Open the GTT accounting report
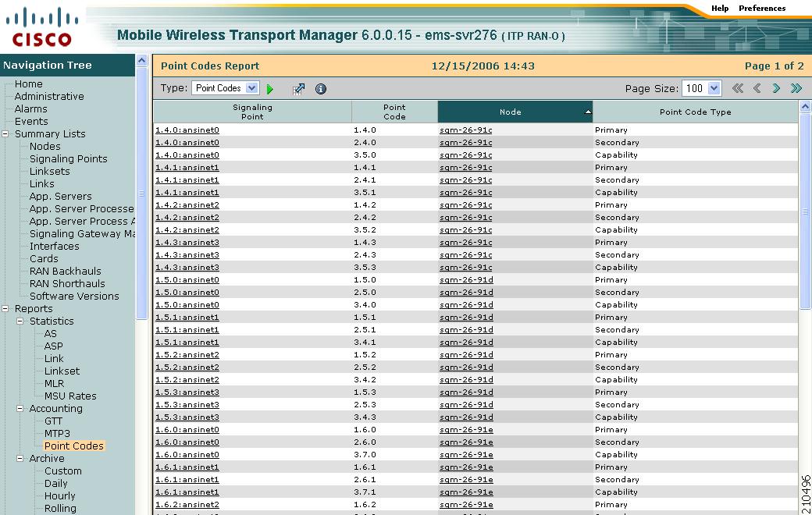The image size is (812, 515). tap(53, 421)
